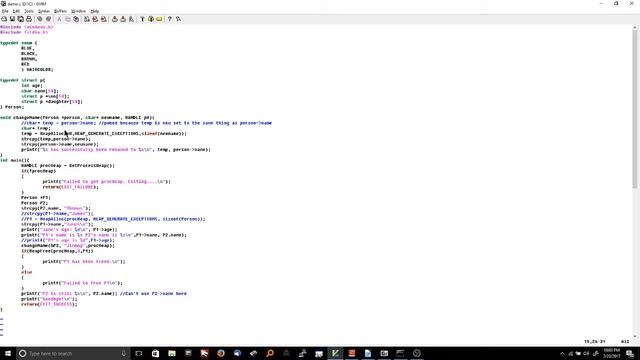Load a session using the toolbar icon
Image resolution: width=640 pixels, height=360 pixels.
[115, 19]
